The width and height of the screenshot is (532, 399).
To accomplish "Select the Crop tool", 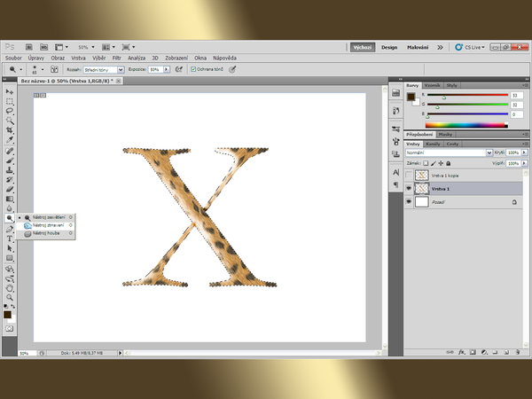I will (10, 130).
